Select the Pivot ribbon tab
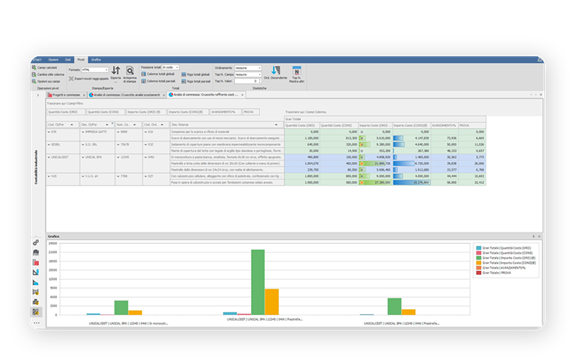 [x=81, y=60]
